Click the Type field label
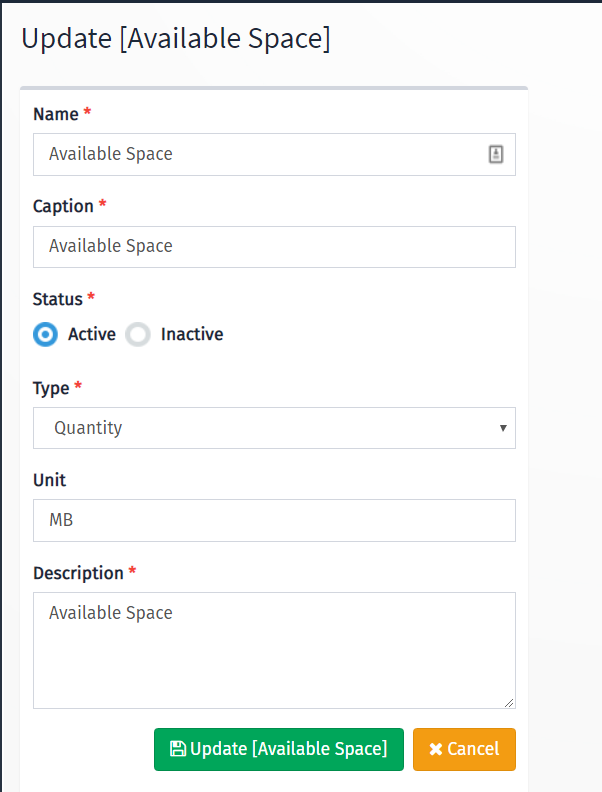 pos(51,388)
